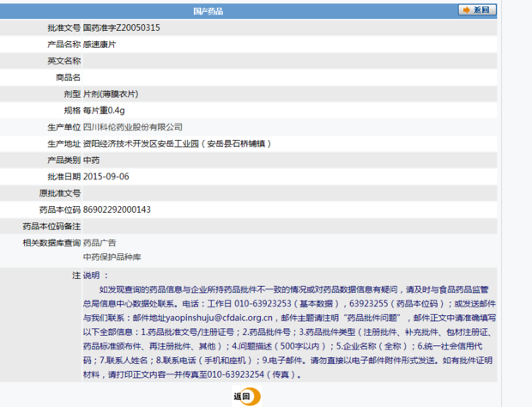Select the approval number 国药准字Z20050315

[121, 28]
